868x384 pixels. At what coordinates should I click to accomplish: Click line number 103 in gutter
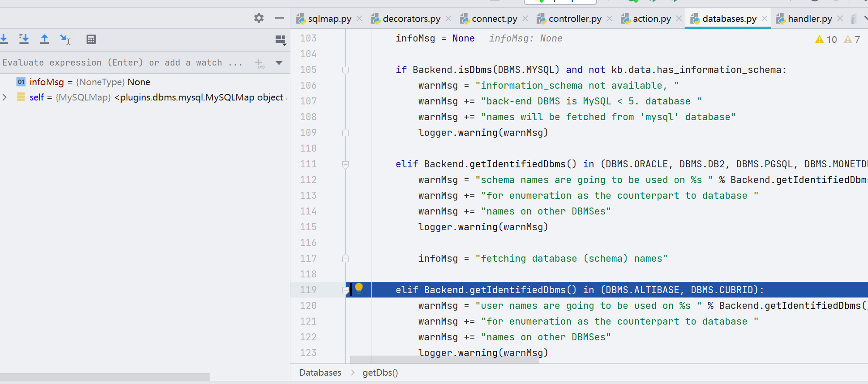coord(308,38)
